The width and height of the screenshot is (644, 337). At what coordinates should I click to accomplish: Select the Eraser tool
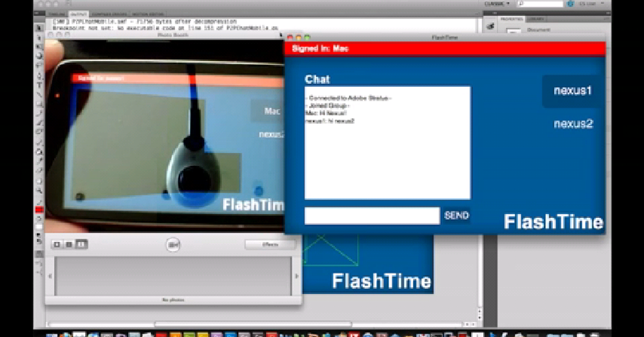click(39, 171)
